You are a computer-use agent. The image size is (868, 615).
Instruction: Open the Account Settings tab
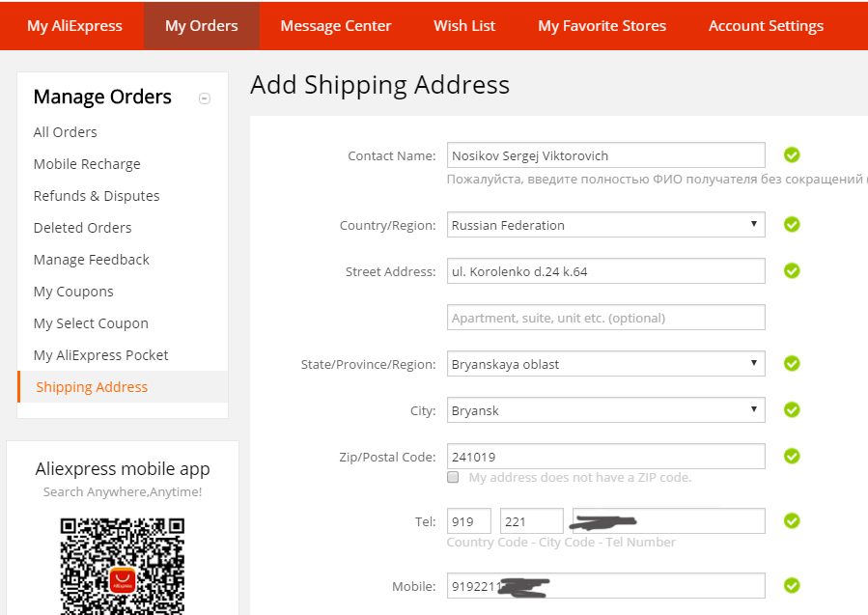tap(766, 25)
